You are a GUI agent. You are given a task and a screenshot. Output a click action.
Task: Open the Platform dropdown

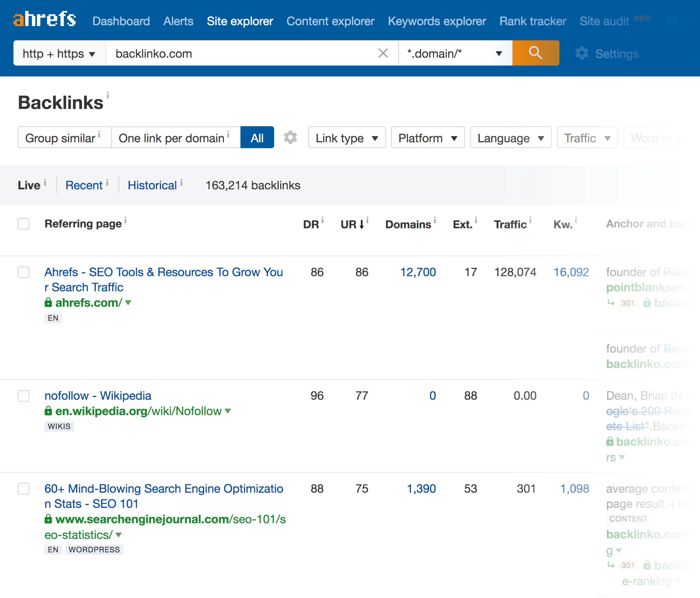(427, 138)
